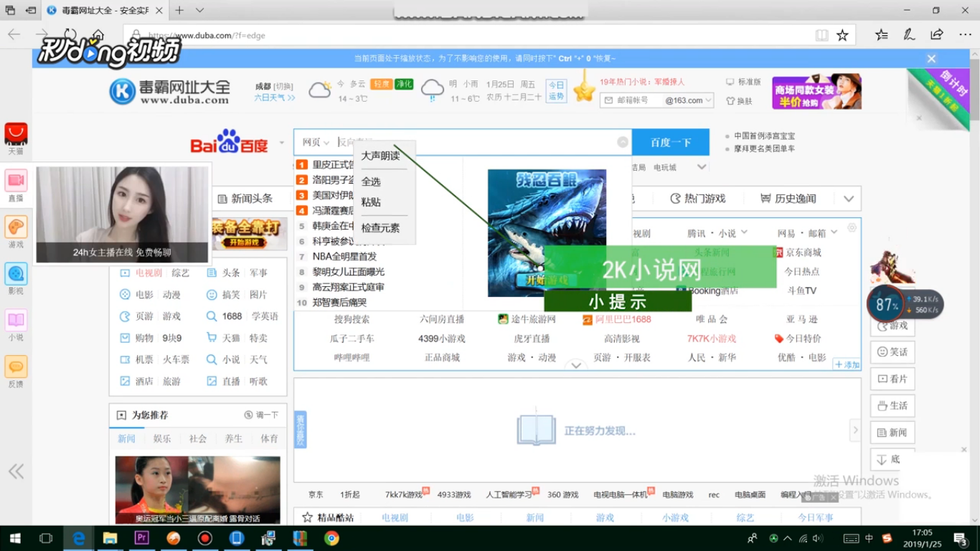The width and height of the screenshot is (980, 551).
Task: Expand the chevron after 电玩城
Action: (702, 167)
